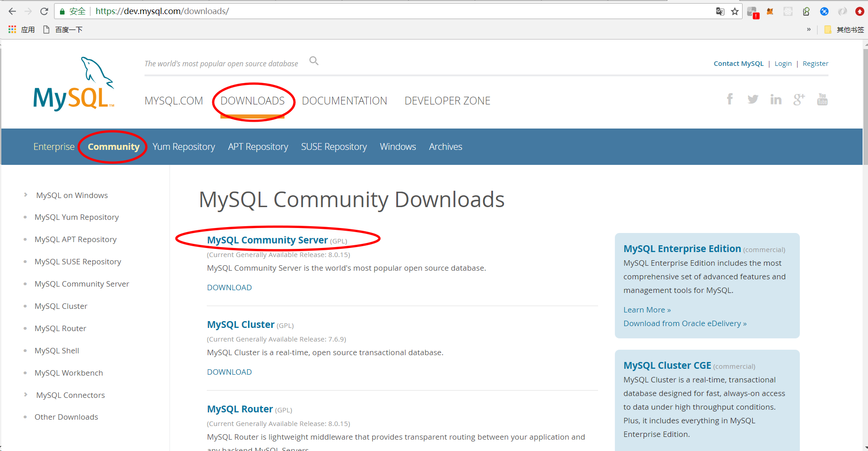
Task: Bookmark this page with the star icon
Action: (x=735, y=11)
